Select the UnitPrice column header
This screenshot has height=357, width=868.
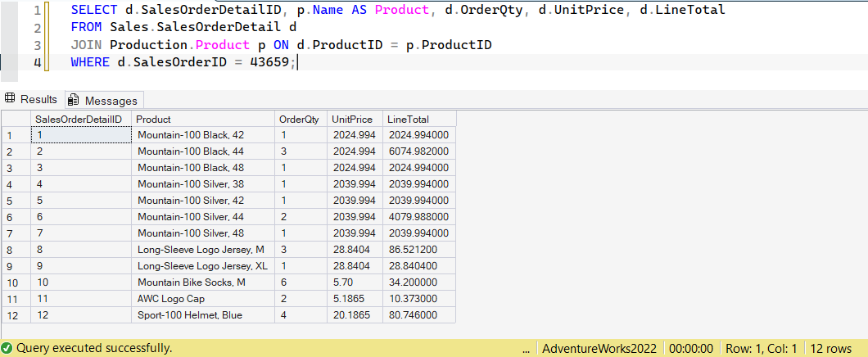[355, 119]
